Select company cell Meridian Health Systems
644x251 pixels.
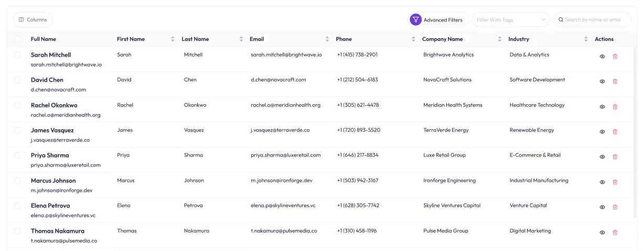(453, 105)
